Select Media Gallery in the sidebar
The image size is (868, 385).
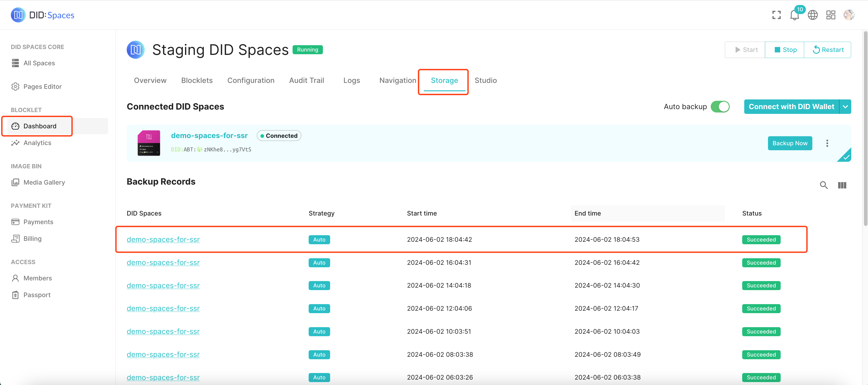44,182
